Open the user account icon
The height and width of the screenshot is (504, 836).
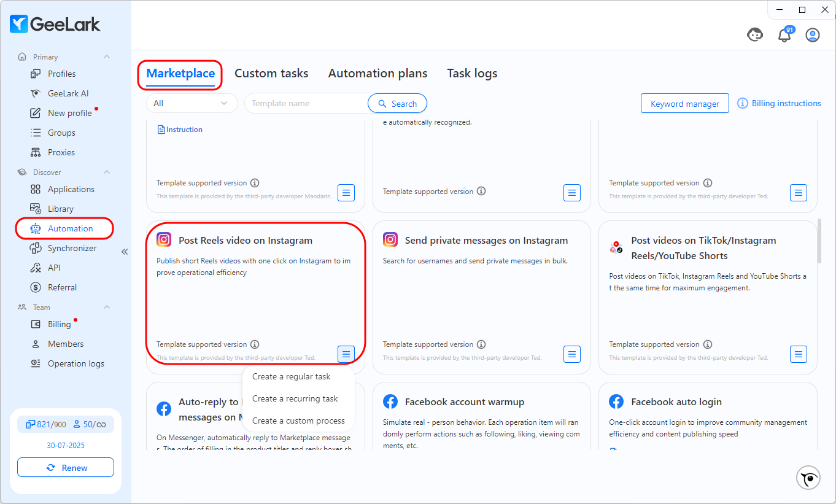(813, 35)
